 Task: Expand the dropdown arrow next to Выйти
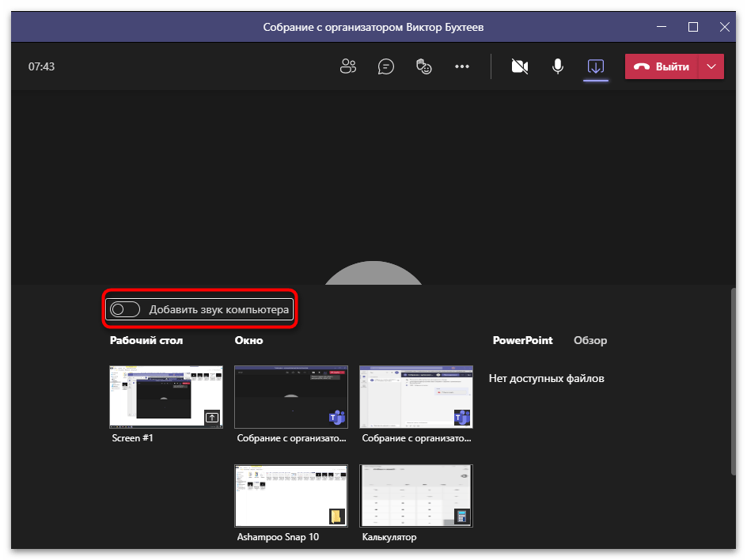[711, 66]
